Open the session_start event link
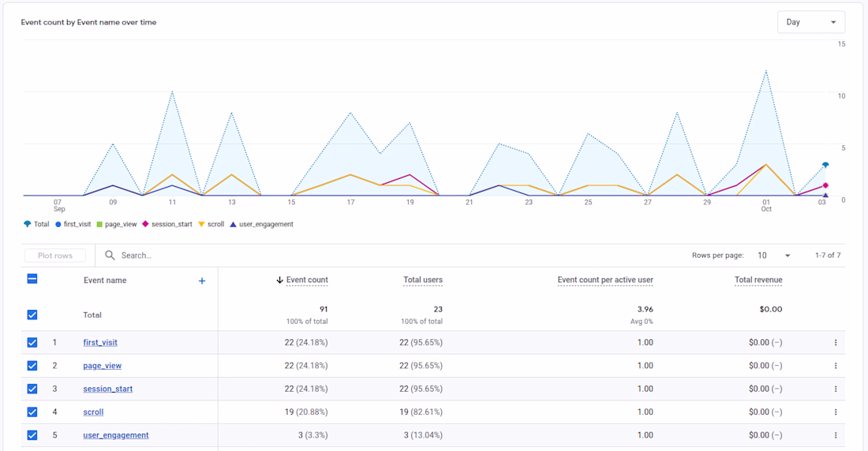Image resolution: width=868 pixels, height=451 pixels. click(108, 389)
